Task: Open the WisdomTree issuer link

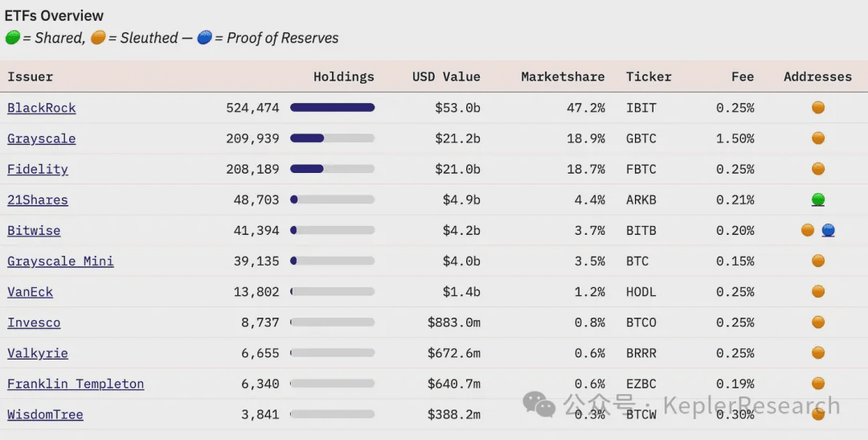Action: coord(45,414)
